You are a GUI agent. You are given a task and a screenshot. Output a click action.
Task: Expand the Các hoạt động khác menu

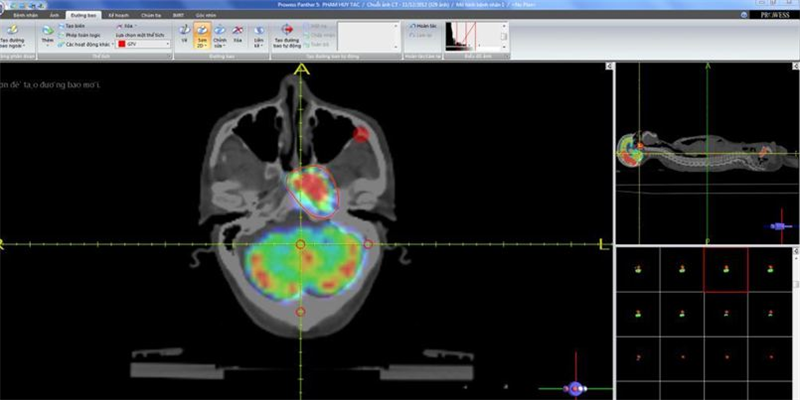click(85, 44)
